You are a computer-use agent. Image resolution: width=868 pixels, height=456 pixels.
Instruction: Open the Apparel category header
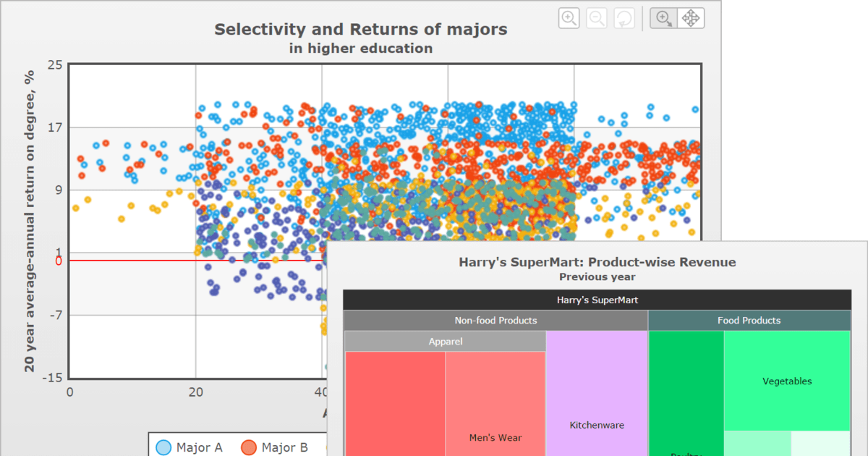tap(445, 342)
